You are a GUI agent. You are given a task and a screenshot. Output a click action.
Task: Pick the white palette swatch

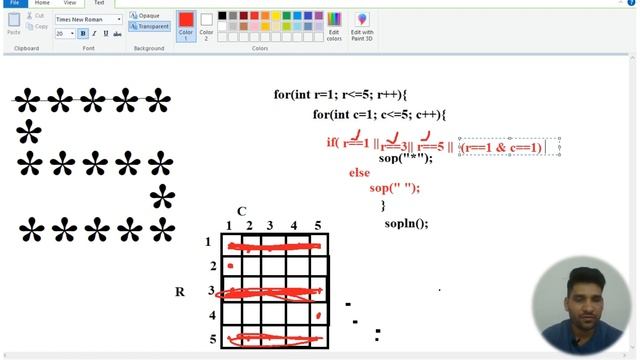tap(222, 27)
